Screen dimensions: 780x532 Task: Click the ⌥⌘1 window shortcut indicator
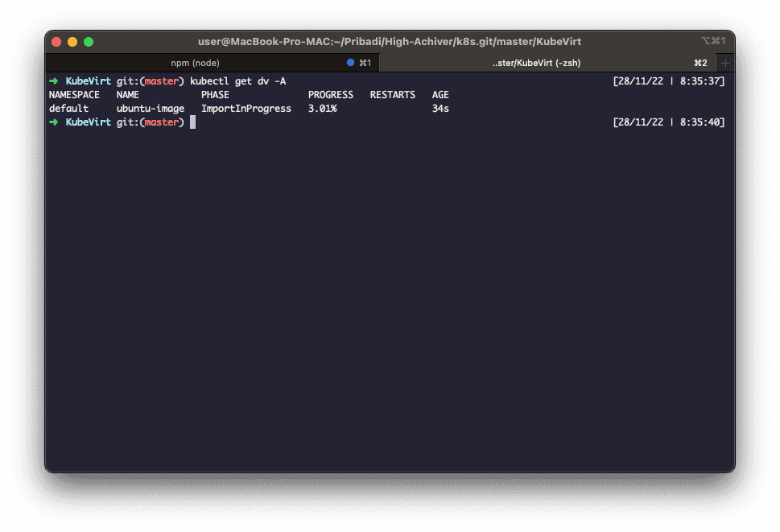click(713, 41)
